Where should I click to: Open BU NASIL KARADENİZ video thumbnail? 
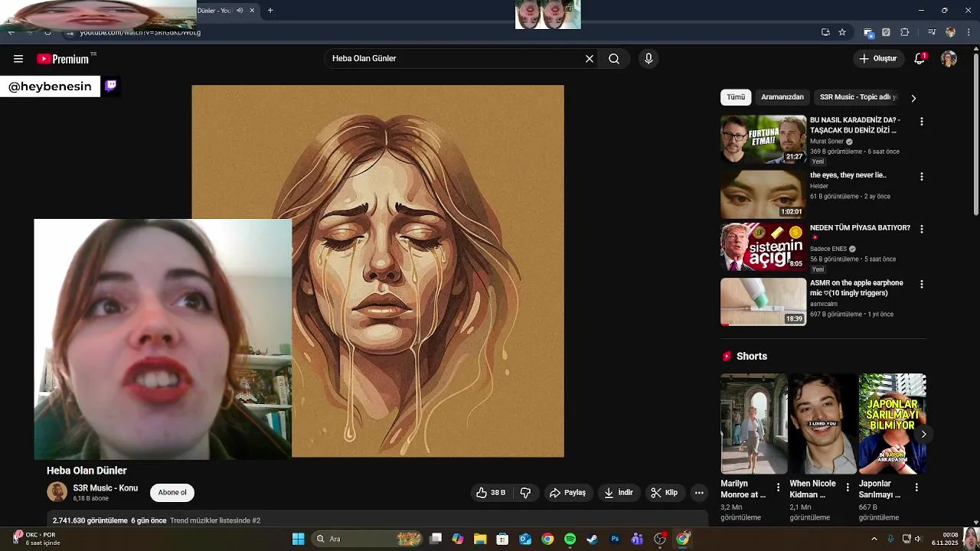click(x=763, y=139)
